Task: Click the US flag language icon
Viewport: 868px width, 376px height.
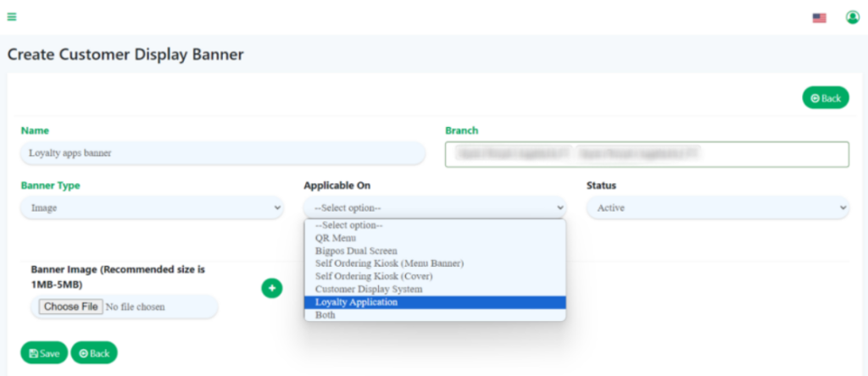Action: coord(819,18)
